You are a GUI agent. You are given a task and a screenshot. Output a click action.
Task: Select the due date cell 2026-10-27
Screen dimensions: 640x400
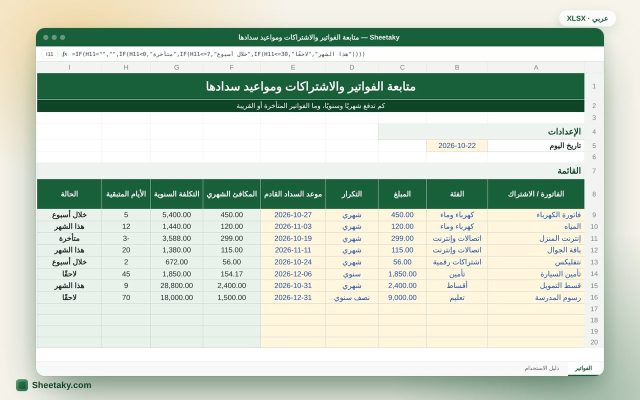click(x=293, y=215)
